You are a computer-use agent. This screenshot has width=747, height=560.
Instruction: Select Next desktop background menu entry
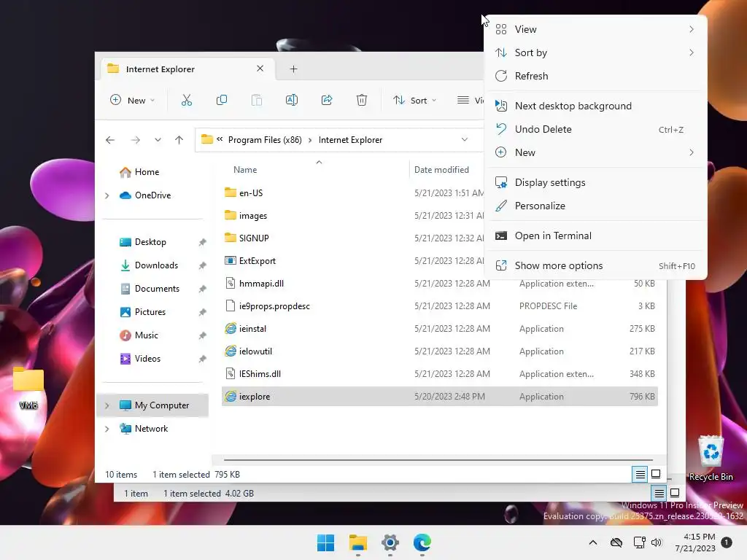tap(595, 106)
